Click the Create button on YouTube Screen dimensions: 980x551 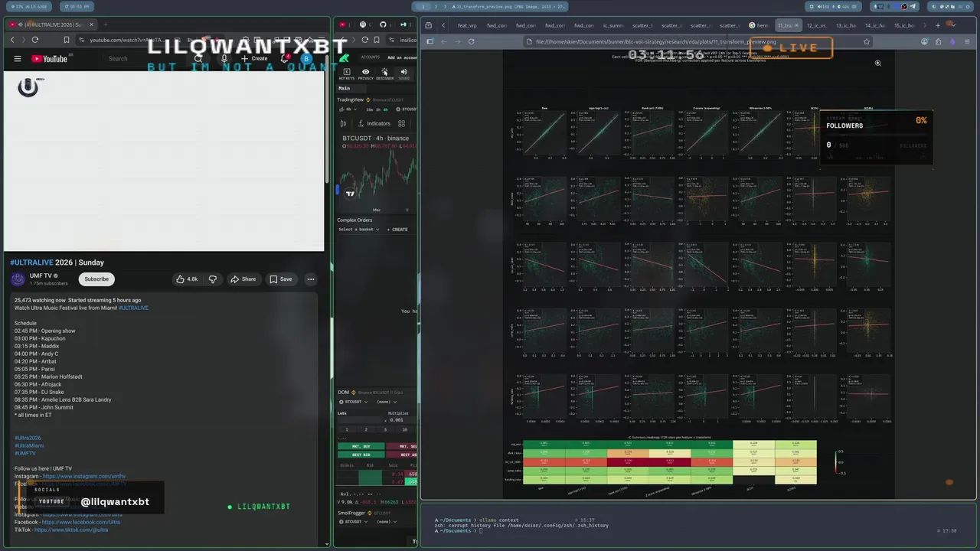(x=255, y=58)
